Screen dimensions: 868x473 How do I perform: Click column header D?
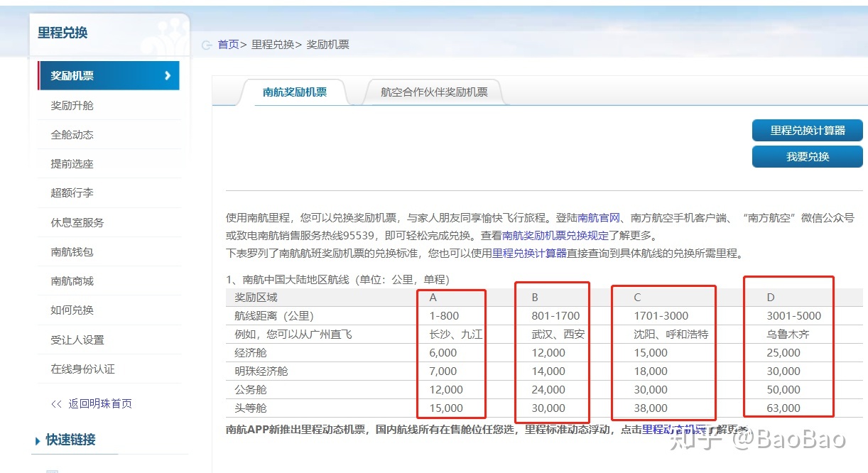point(770,297)
